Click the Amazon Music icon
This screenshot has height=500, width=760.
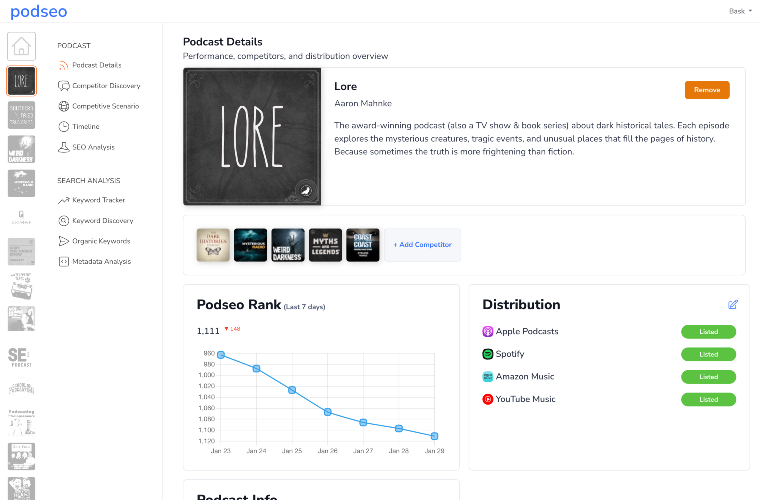[x=488, y=377]
